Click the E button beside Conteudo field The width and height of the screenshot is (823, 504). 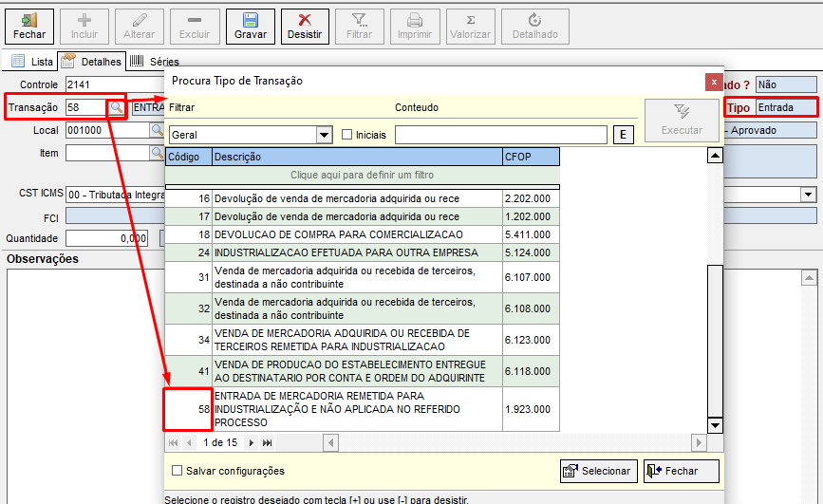624,135
